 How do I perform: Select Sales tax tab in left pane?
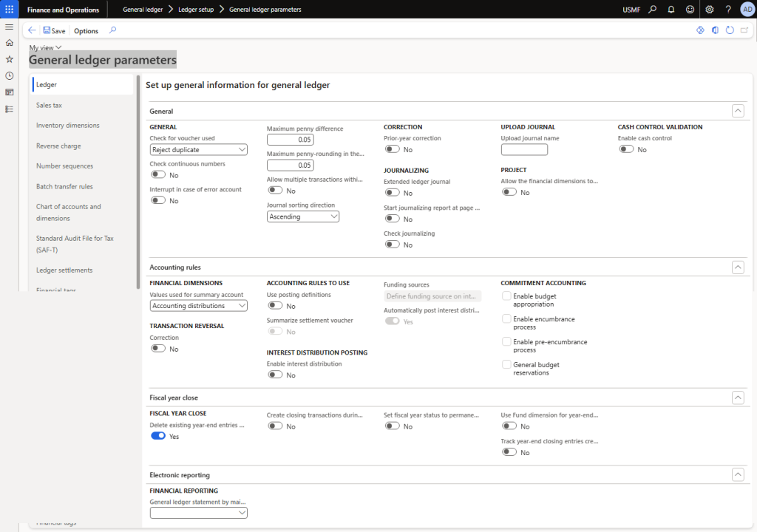coord(49,105)
